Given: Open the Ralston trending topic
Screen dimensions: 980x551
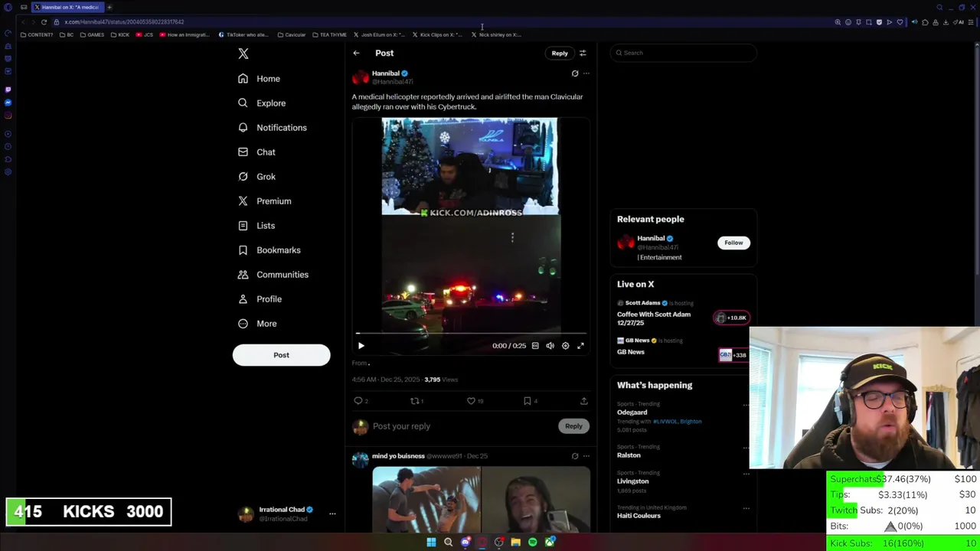Looking at the screenshot, I should (629, 455).
